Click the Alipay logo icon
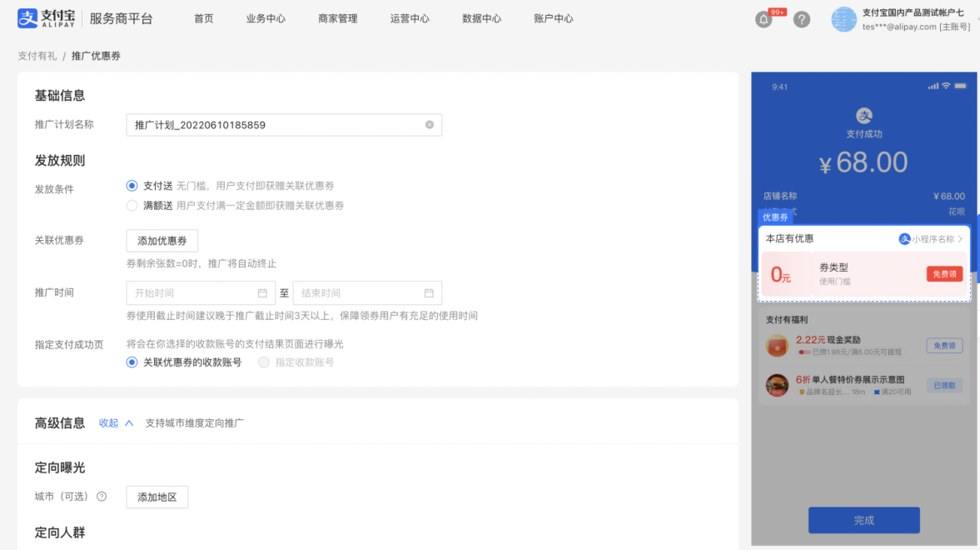Image resolution: width=980 pixels, height=550 pixels. (x=27, y=18)
